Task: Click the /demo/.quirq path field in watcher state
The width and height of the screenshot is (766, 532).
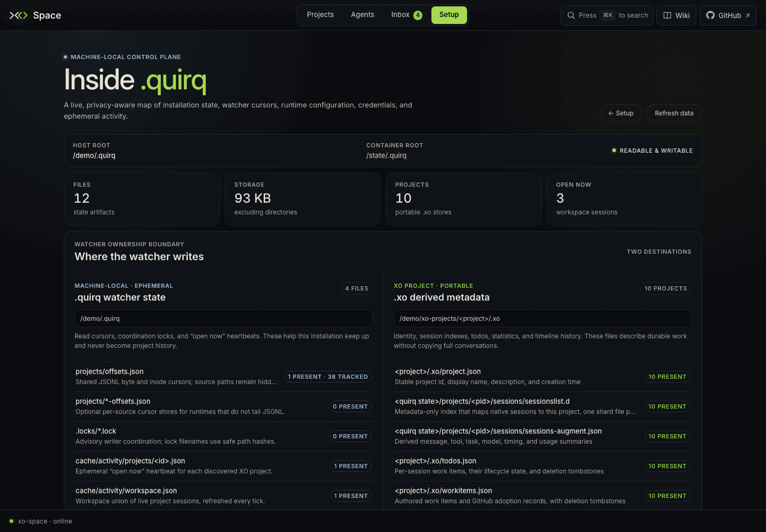Action: pyautogui.click(x=223, y=319)
